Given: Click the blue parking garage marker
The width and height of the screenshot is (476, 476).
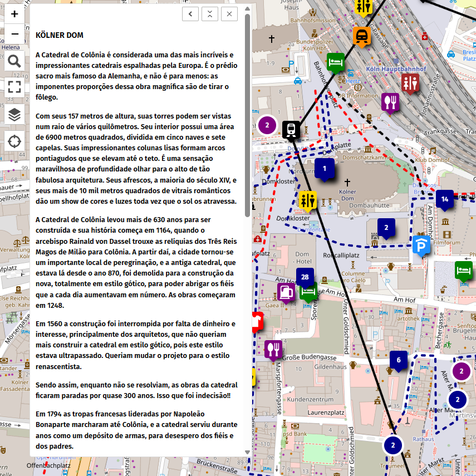Looking at the screenshot, I should pyautogui.click(x=421, y=244).
